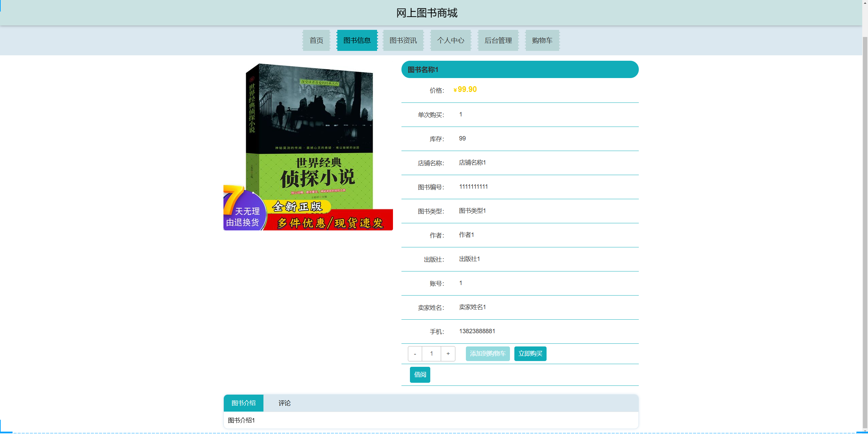Click 立即购买 to buy now
Image resolution: width=868 pixels, height=434 pixels.
click(x=530, y=354)
